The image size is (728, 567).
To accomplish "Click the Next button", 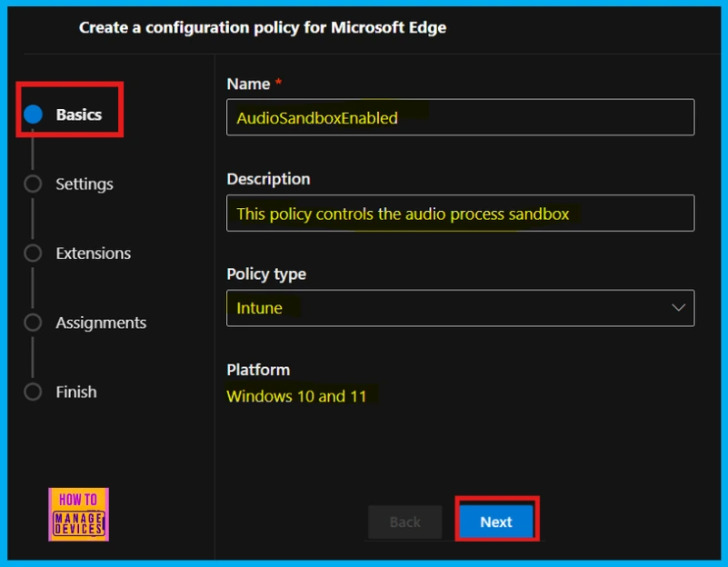I will 496,522.
